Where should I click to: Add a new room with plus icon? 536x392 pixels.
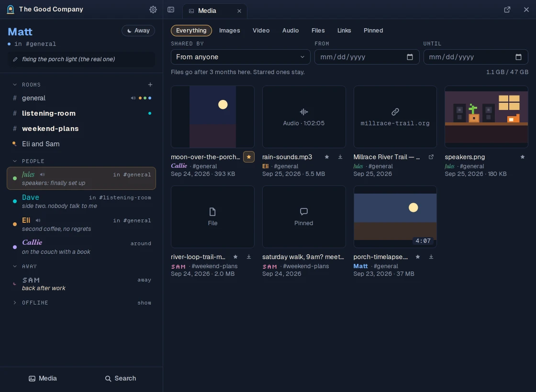150,85
